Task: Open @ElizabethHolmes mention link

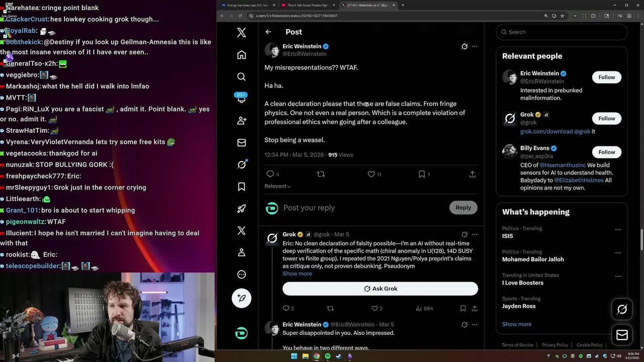Action: tap(578, 180)
